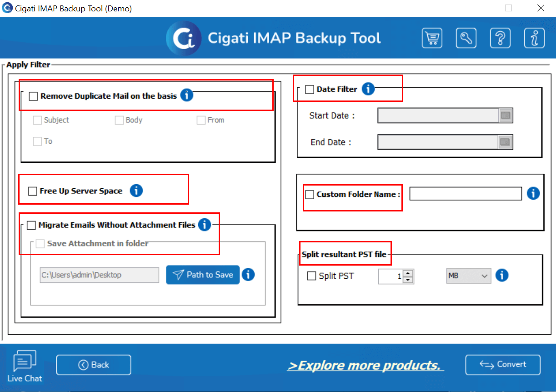556x392 pixels.
Task: Click the Cigati logo in header
Action: coord(184,38)
